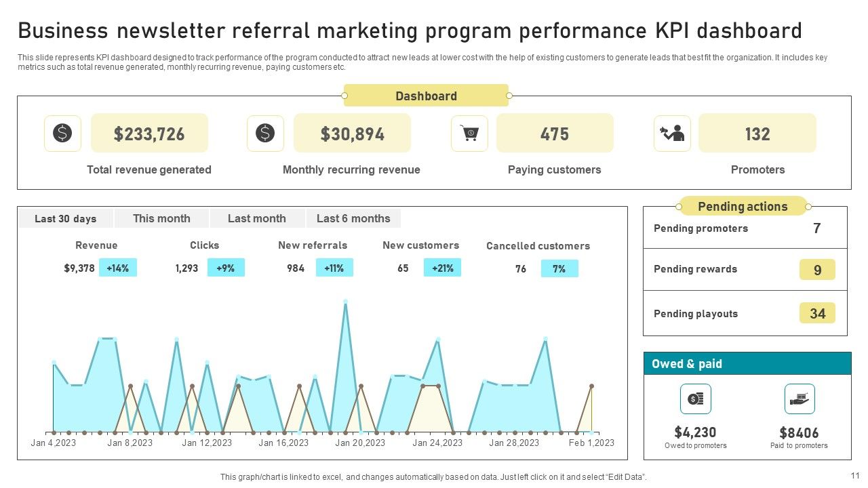Click the dollar icon beside Total revenue generated

(x=62, y=133)
